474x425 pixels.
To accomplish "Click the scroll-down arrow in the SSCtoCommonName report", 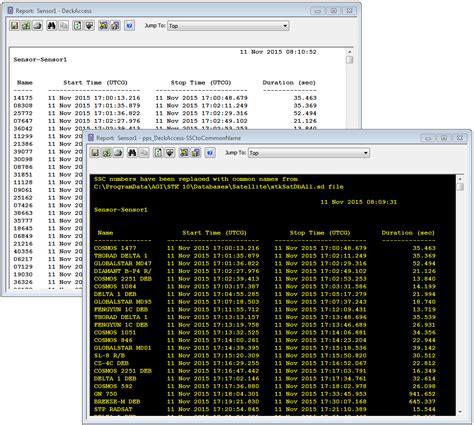I will pos(460,412).
